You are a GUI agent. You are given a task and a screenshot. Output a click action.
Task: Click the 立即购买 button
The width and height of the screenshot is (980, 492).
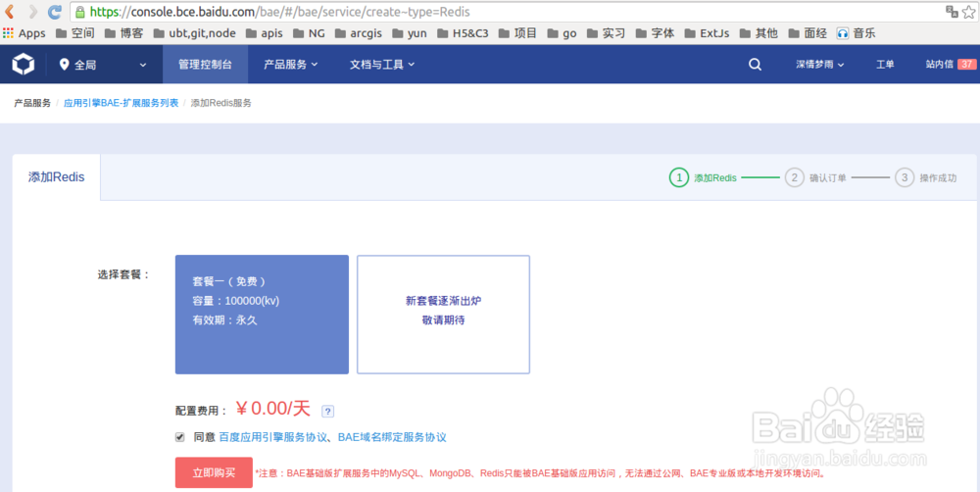(x=214, y=472)
